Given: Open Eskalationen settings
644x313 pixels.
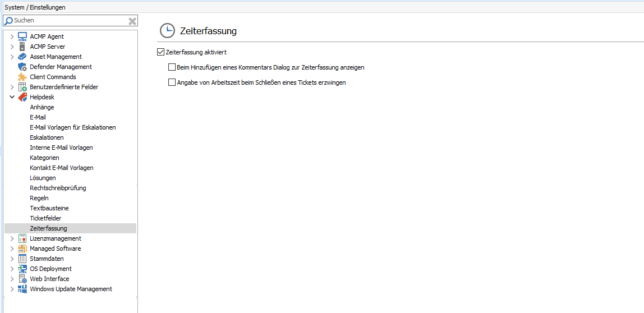Looking at the screenshot, I should tap(47, 137).
